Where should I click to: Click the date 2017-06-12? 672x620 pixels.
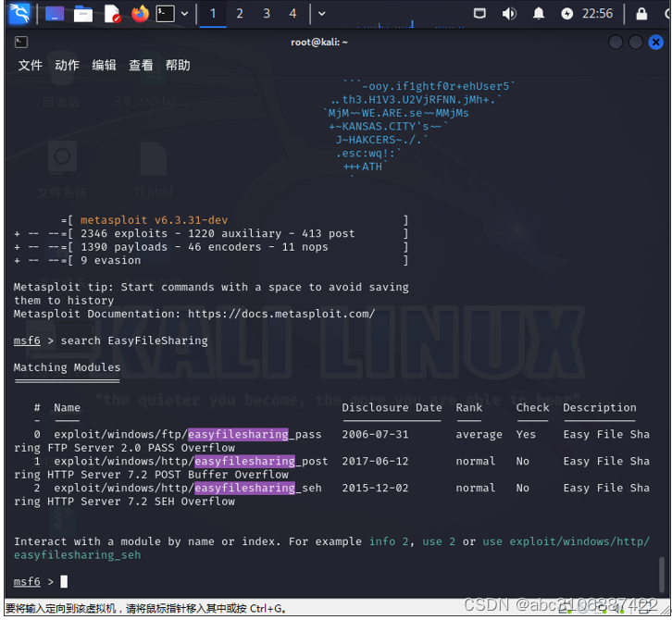coord(375,461)
